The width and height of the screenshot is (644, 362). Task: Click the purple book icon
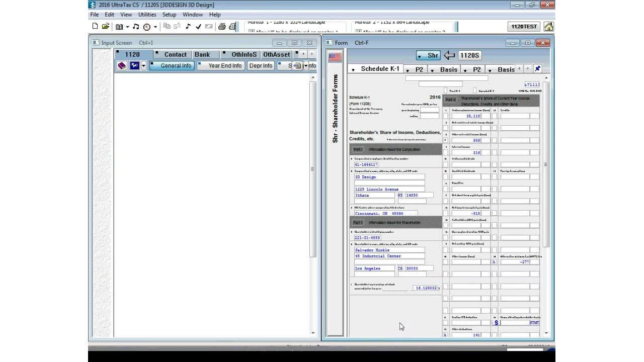(122, 66)
